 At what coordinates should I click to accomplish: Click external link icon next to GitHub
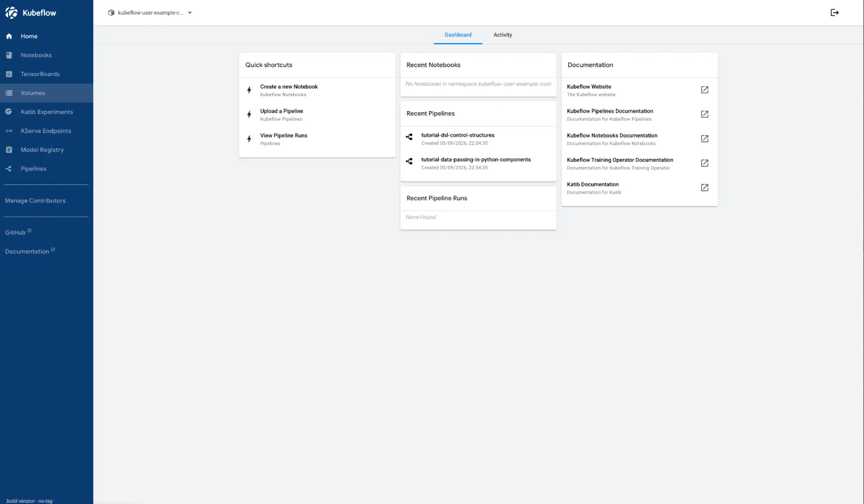point(30,231)
